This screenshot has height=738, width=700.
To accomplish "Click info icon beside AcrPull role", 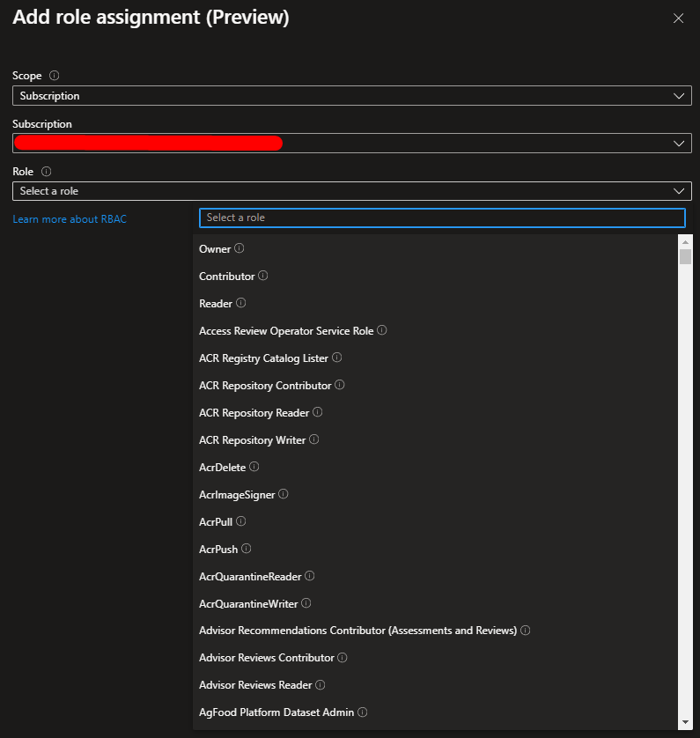I will pos(241,521).
